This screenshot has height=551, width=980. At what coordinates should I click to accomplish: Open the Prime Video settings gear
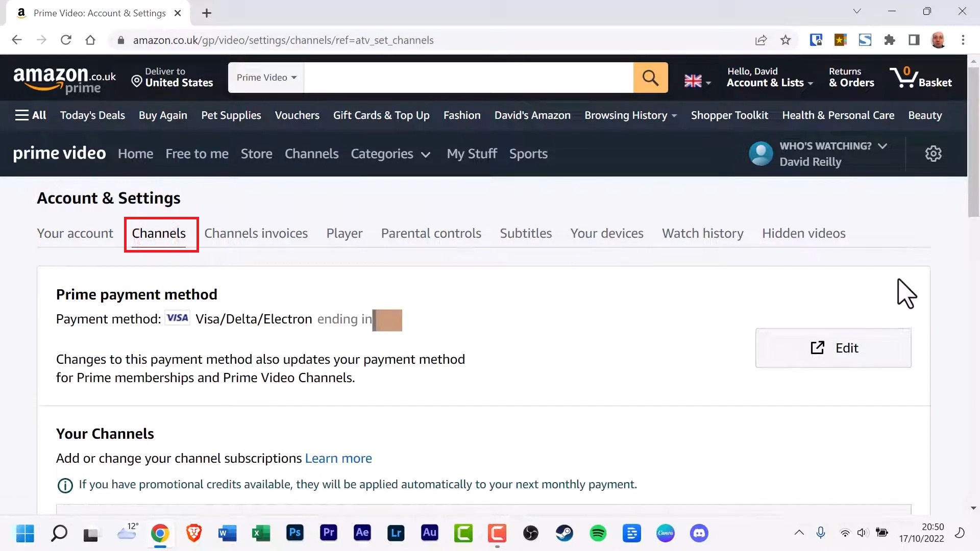(934, 154)
